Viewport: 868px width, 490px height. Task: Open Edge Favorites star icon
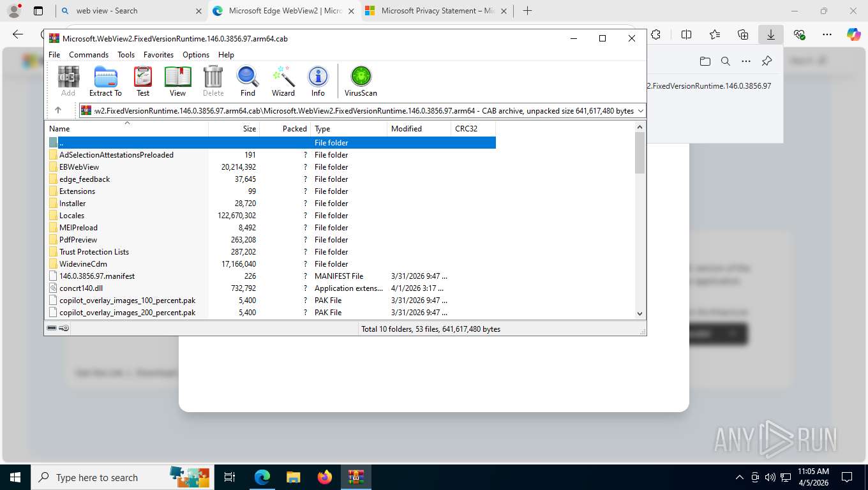pyautogui.click(x=715, y=34)
